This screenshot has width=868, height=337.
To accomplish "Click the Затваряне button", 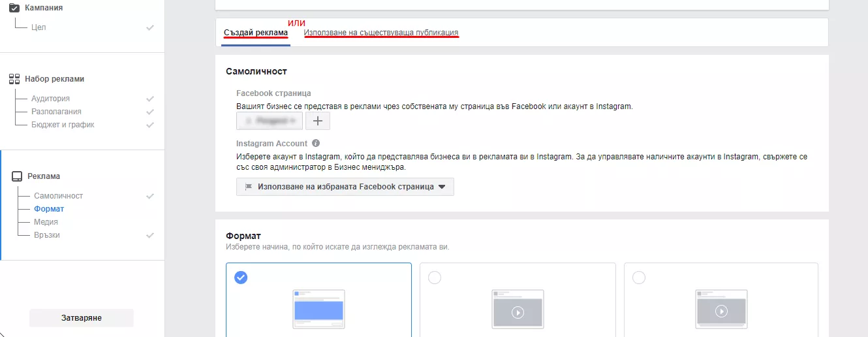I will (x=82, y=318).
